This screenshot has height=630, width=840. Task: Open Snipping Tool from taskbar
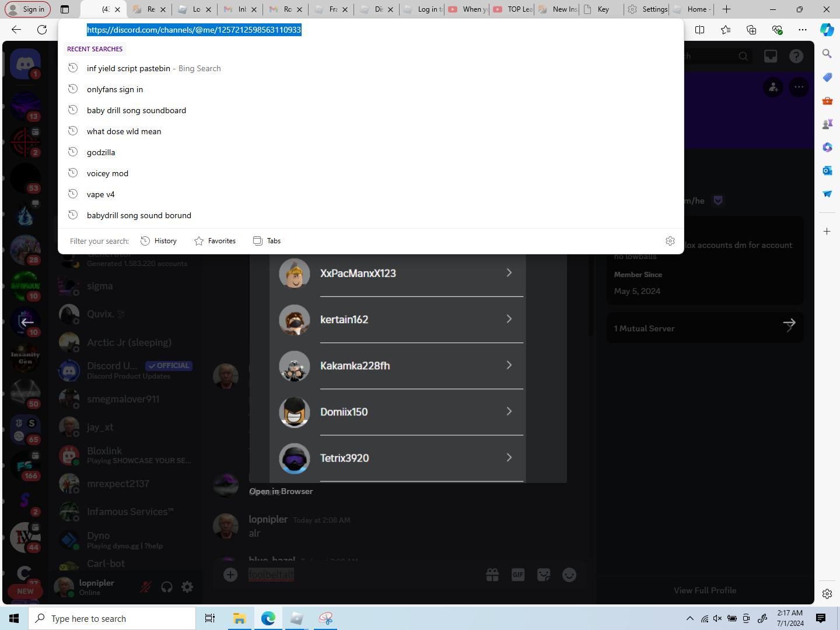pos(325,618)
